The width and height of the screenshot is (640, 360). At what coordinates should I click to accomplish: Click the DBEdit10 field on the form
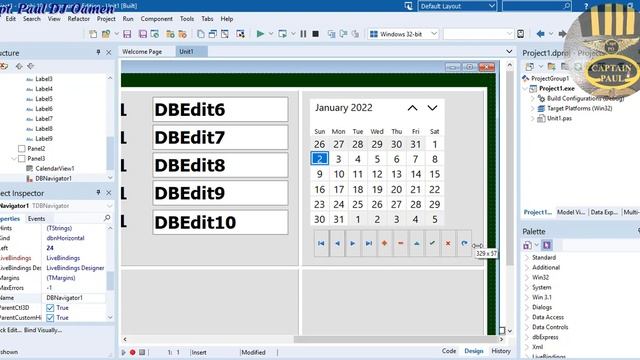pos(220,222)
